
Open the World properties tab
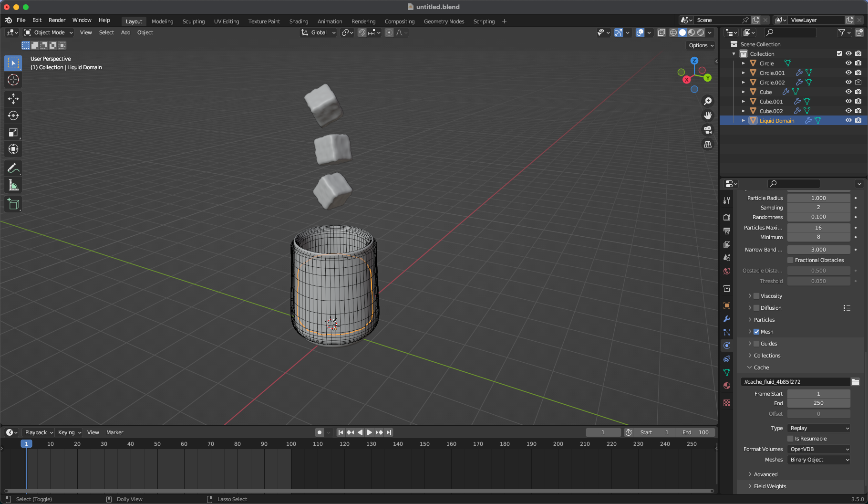click(727, 271)
